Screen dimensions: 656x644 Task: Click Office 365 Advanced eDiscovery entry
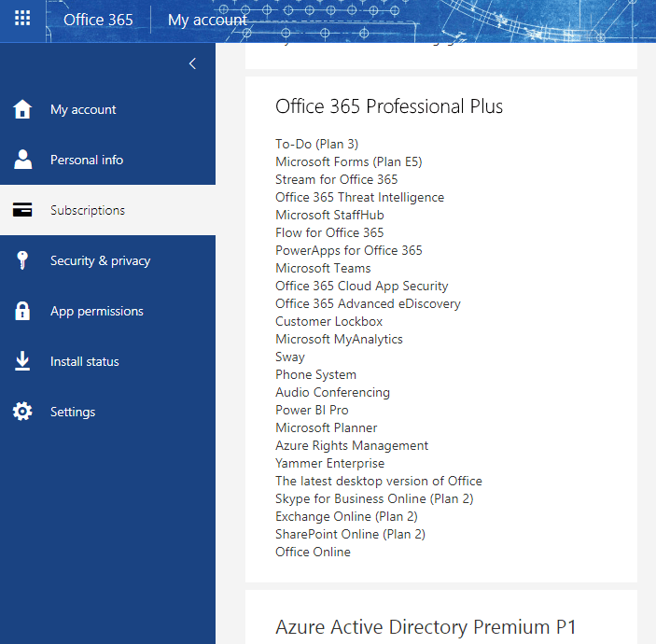tap(369, 303)
